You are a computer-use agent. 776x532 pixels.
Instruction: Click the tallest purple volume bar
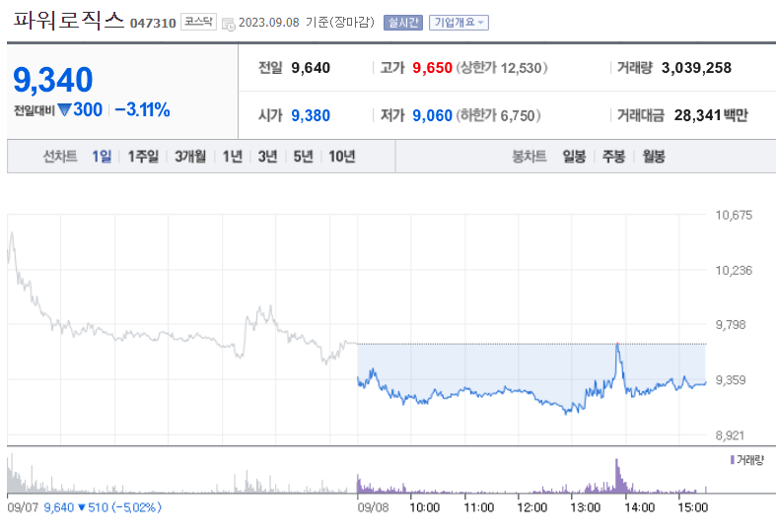[617, 476]
